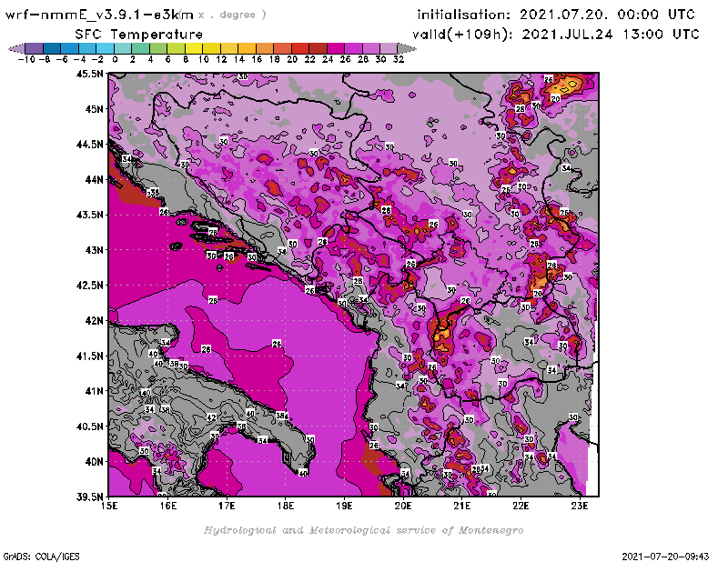Select the purple colorbar swatch between -10 and -8

tap(35, 48)
